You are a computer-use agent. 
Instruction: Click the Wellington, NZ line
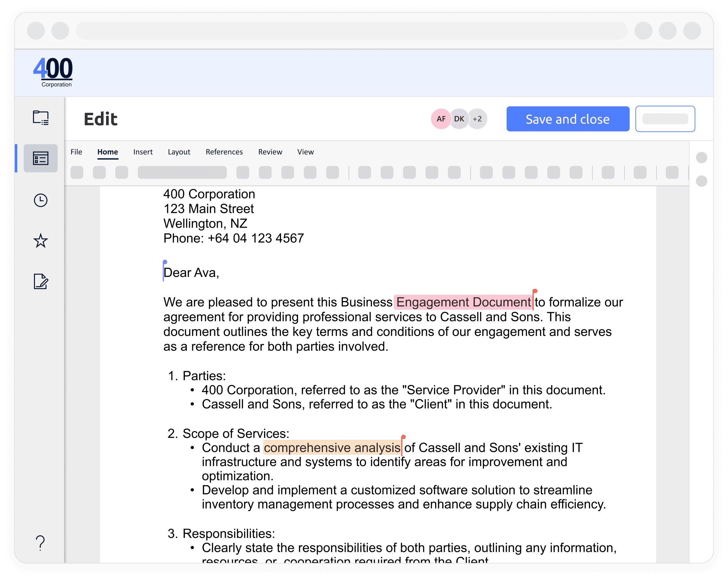click(205, 223)
